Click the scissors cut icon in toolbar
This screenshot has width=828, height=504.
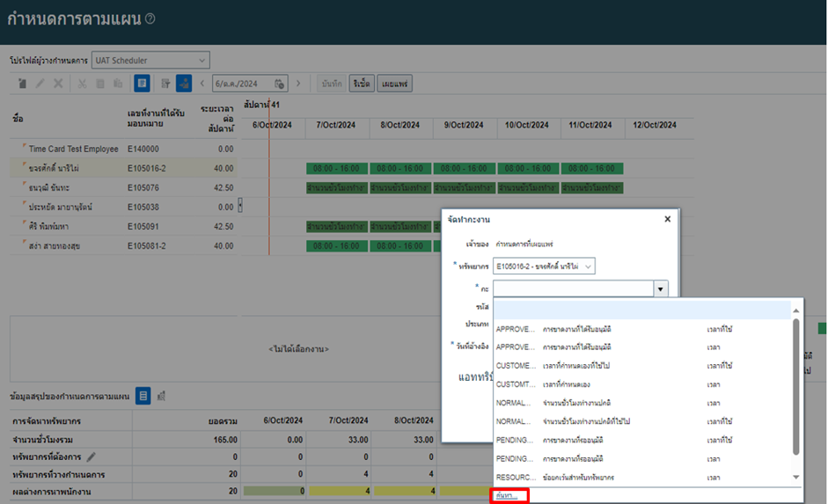click(x=82, y=84)
